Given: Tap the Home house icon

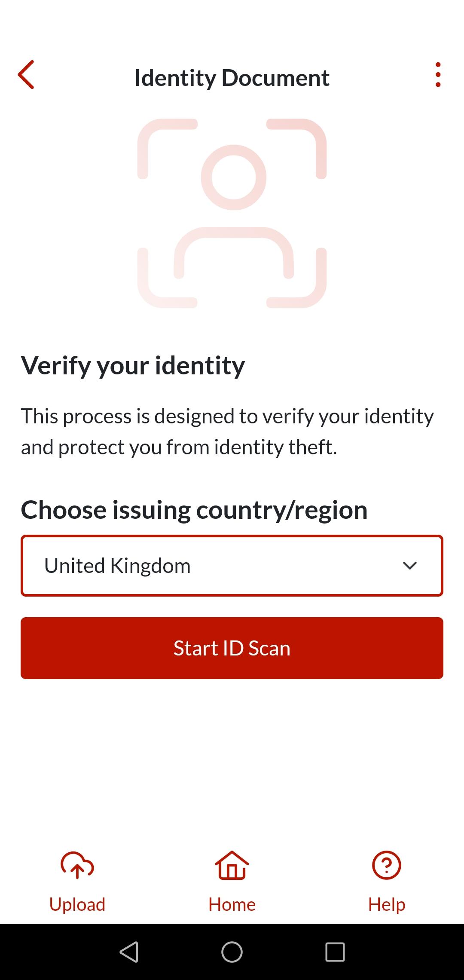Looking at the screenshot, I should coord(232,865).
